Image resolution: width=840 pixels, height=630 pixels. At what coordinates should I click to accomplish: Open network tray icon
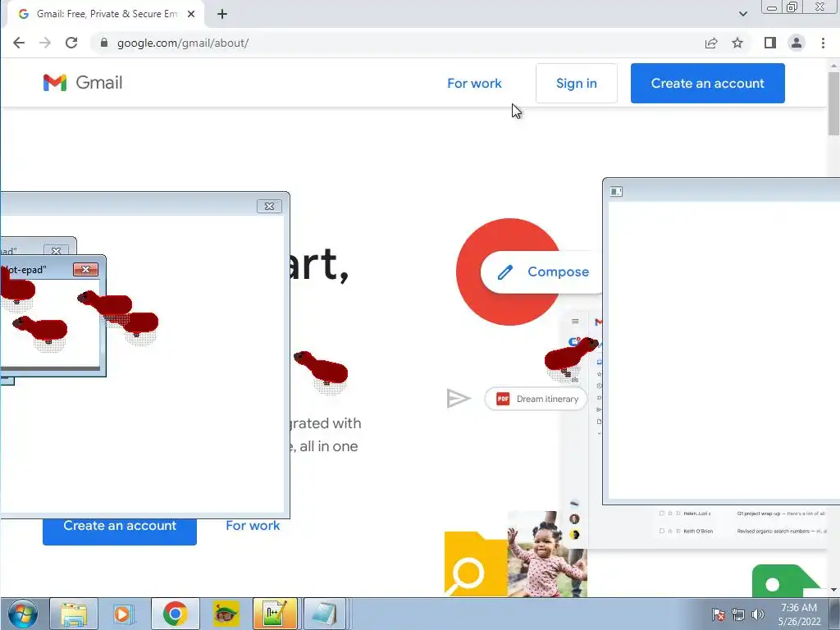pos(738,614)
